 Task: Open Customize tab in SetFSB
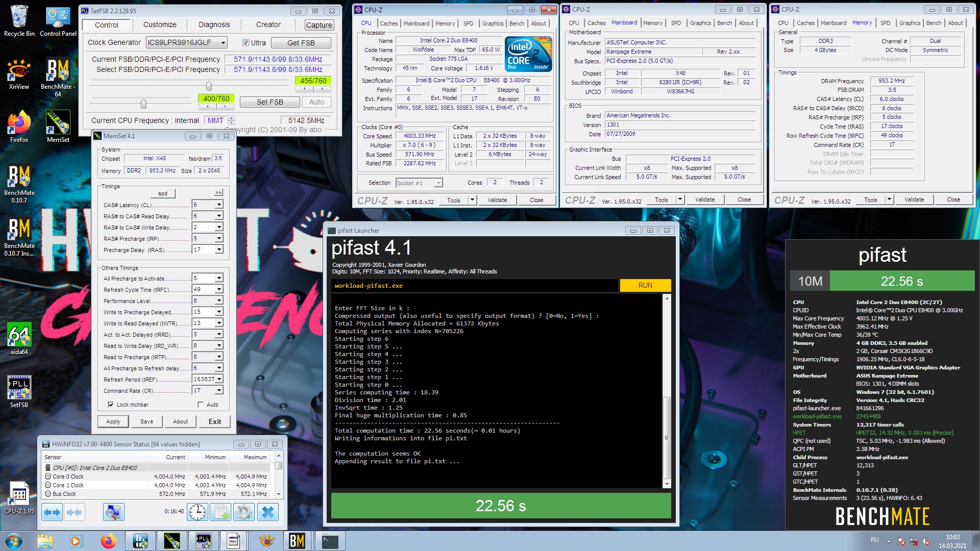(160, 24)
